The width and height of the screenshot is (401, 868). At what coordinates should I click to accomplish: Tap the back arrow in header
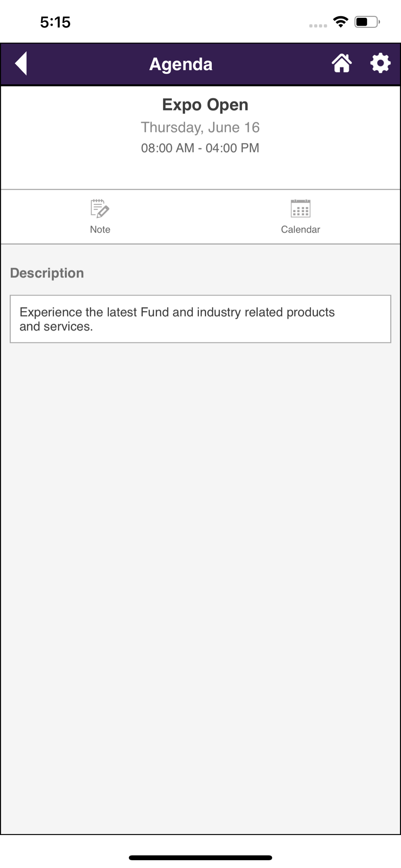pos(21,63)
